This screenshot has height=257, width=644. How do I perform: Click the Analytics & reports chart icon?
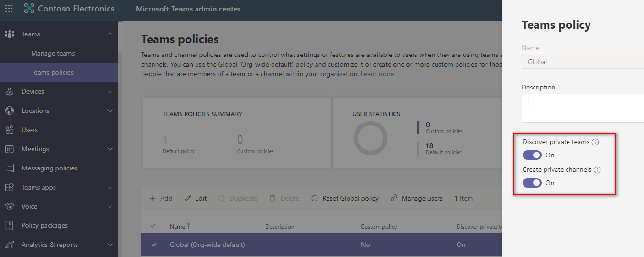pos(10,245)
